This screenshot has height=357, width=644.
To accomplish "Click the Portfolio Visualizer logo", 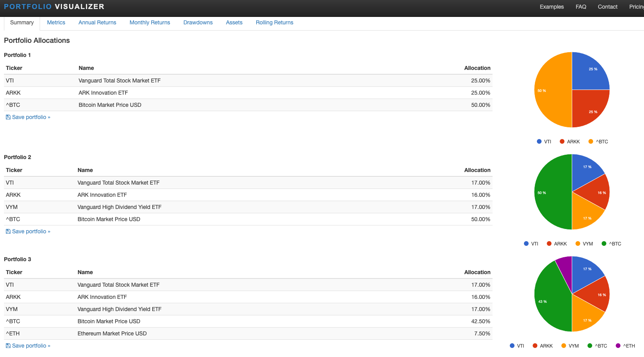I will pos(54,7).
